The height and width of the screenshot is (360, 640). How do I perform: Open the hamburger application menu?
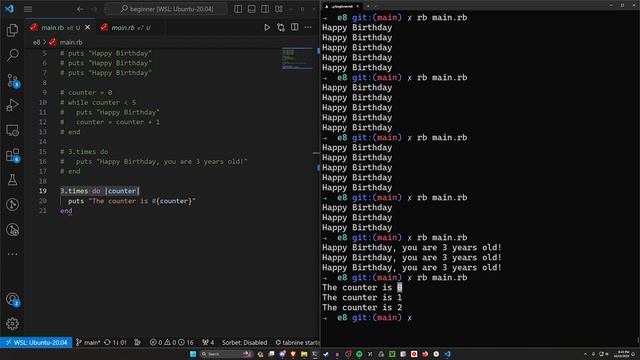click(x=28, y=9)
